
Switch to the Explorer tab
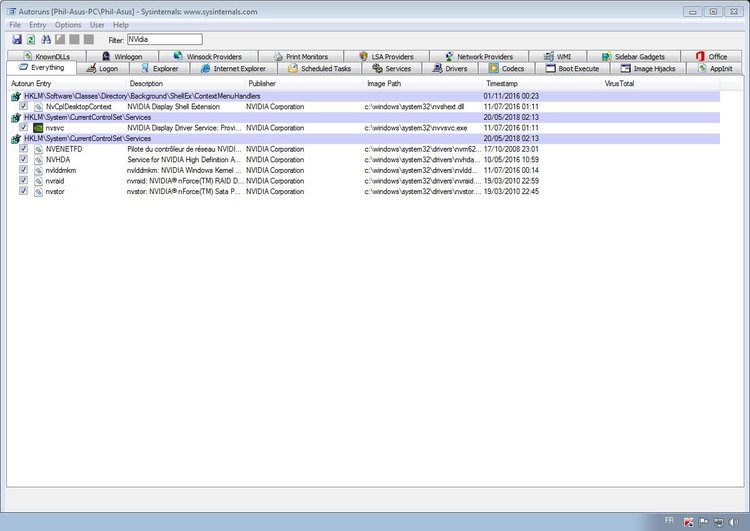(160, 68)
